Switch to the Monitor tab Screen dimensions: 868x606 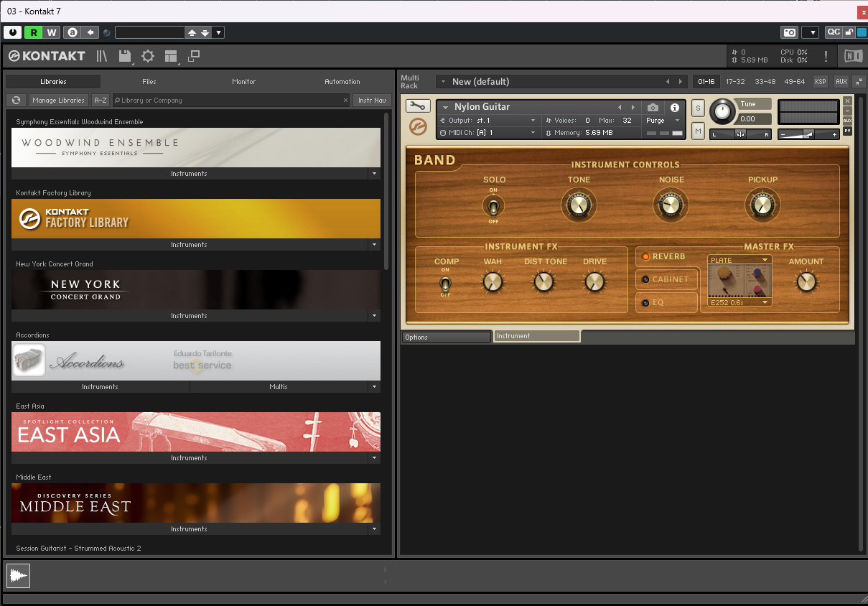click(x=244, y=82)
